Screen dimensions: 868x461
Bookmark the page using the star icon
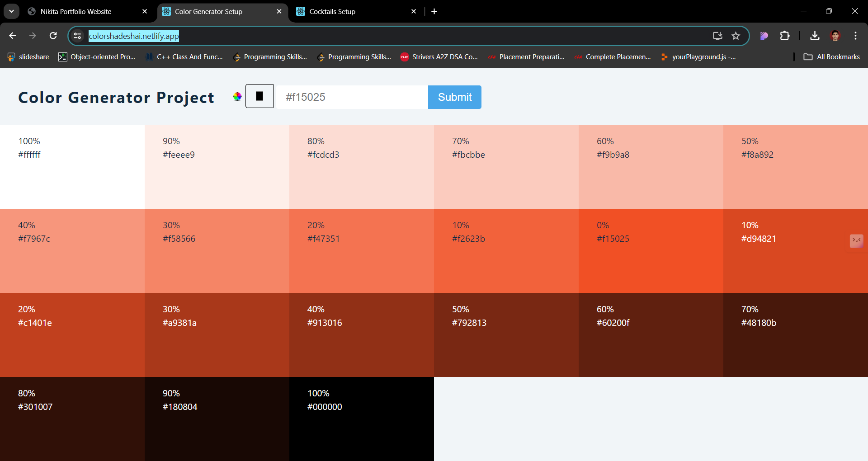[x=736, y=36]
